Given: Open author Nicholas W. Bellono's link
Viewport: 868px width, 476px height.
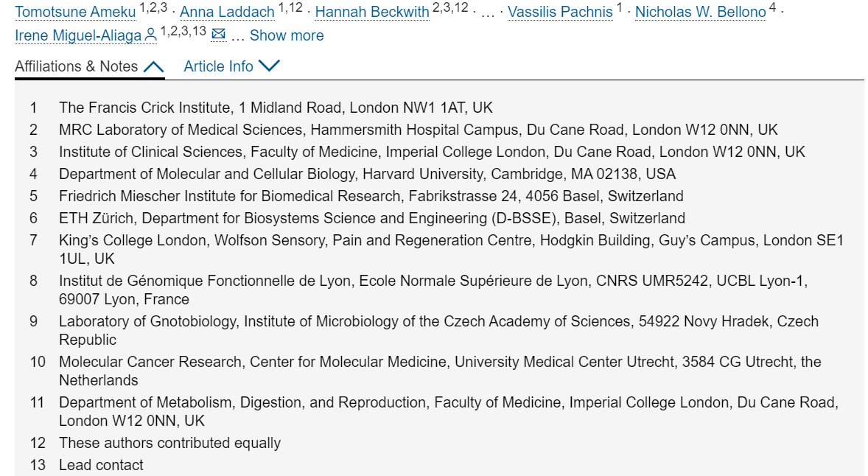Looking at the screenshot, I should coord(700,12).
